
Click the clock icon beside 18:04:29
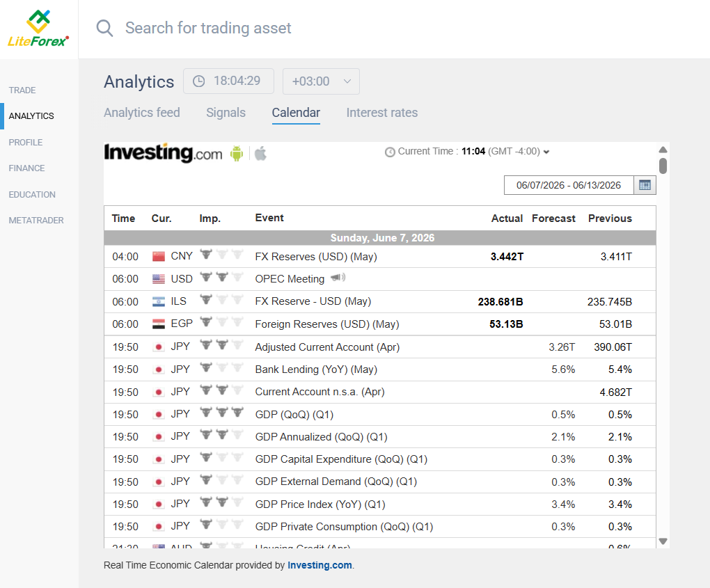pos(199,81)
